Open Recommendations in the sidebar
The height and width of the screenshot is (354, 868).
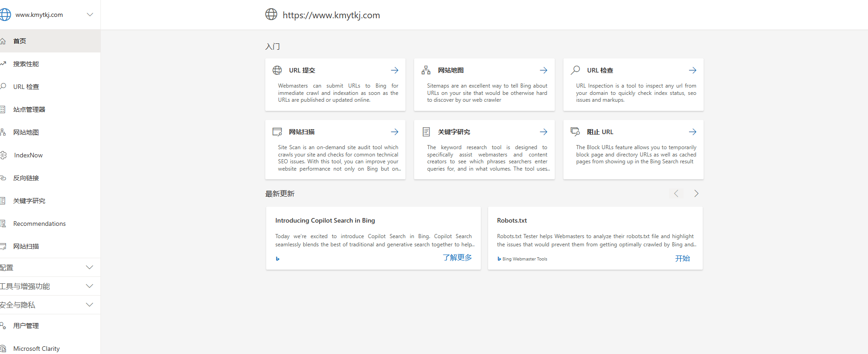click(50, 224)
